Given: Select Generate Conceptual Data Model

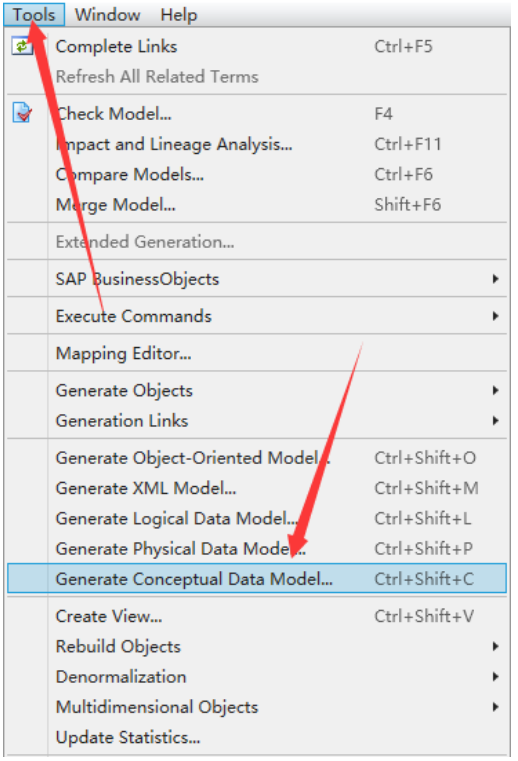Looking at the screenshot, I should tap(257, 579).
